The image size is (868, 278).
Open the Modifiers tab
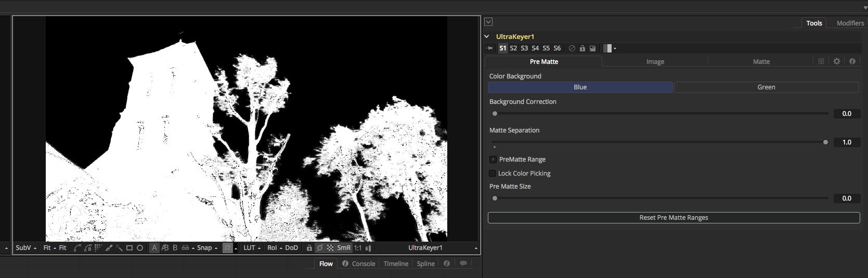(x=850, y=23)
